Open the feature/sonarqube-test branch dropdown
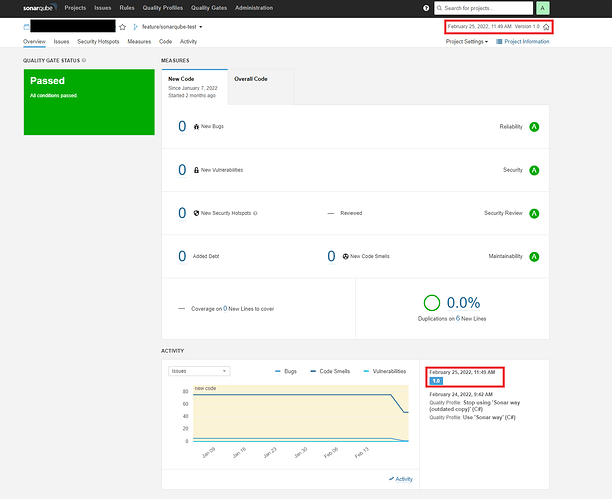Image resolution: width=612 pixels, height=499 pixels. (x=168, y=27)
